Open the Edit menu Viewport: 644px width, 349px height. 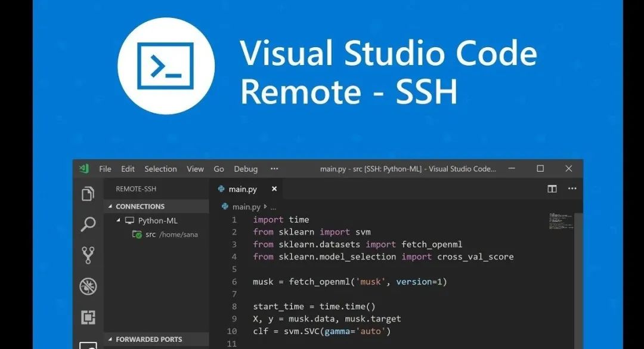pyautogui.click(x=128, y=169)
